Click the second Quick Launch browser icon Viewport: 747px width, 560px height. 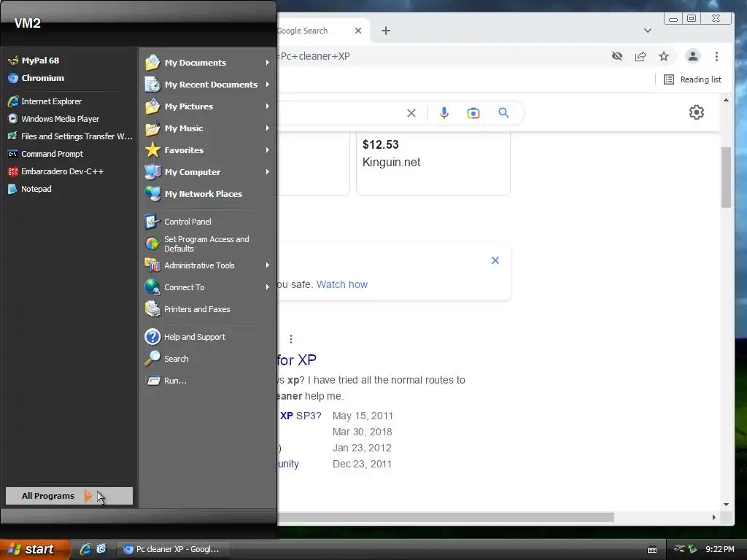(x=101, y=549)
